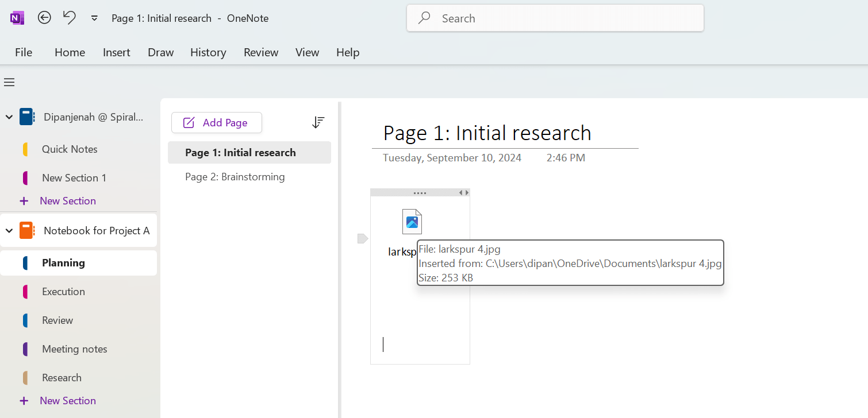Collapse the Dipanjenah notebook chevron
Screen dimensions: 868x418
(9, 117)
